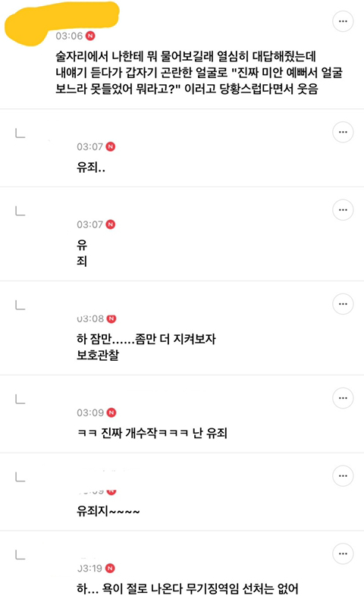Click the red N badge beside 03:06

90,36
